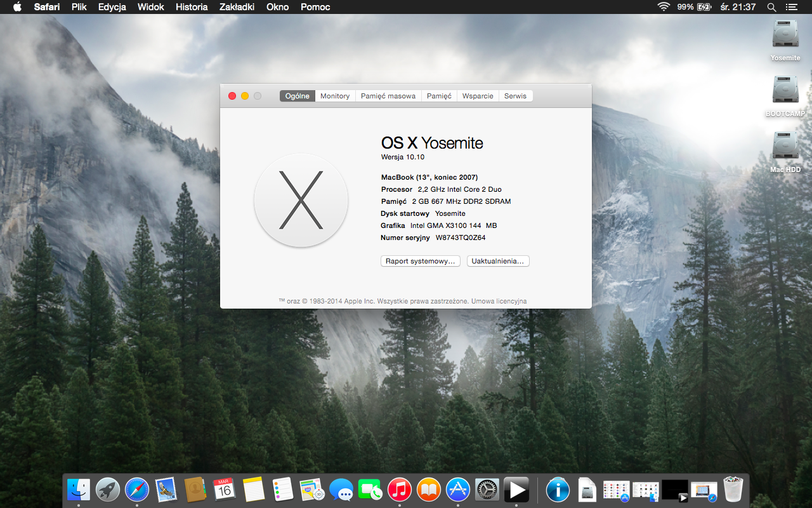812x508 pixels.
Task: Open the Maps icon in Dock
Action: click(x=312, y=490)
